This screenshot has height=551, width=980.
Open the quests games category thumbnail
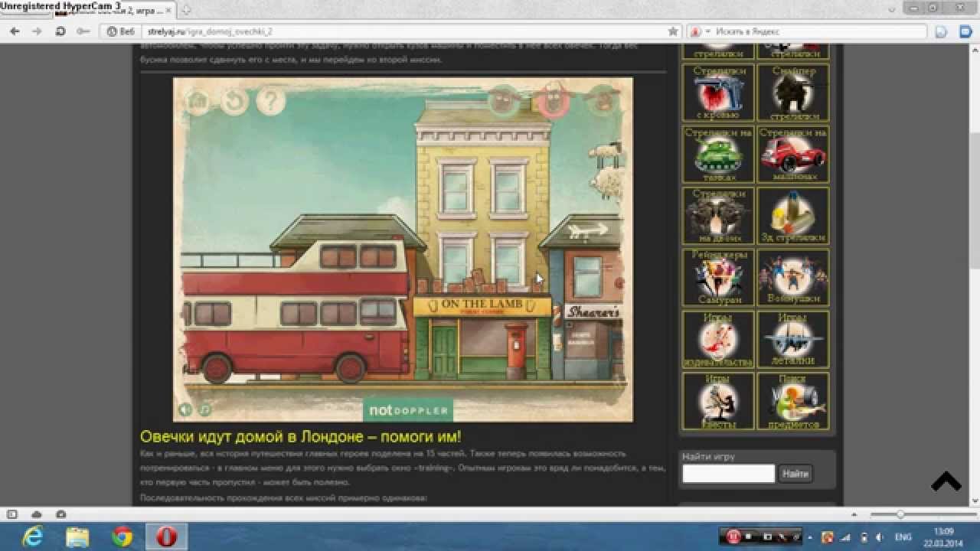pyautogui.click(x=717, y=401)
